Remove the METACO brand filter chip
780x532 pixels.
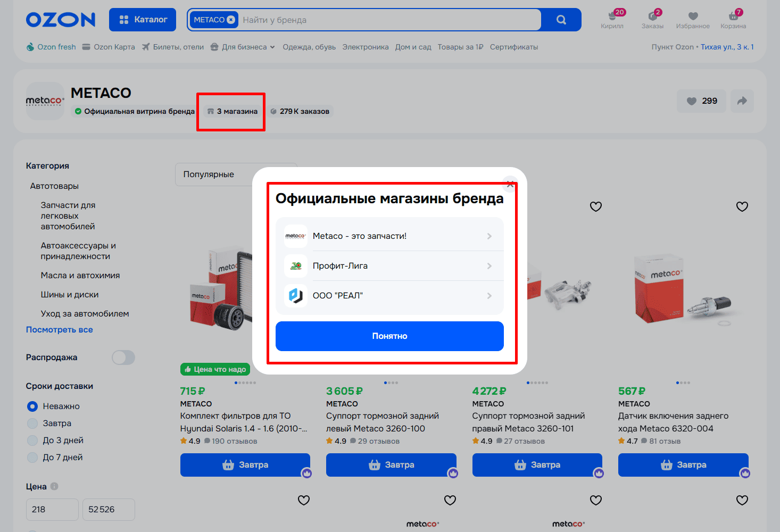click(231, 20)
